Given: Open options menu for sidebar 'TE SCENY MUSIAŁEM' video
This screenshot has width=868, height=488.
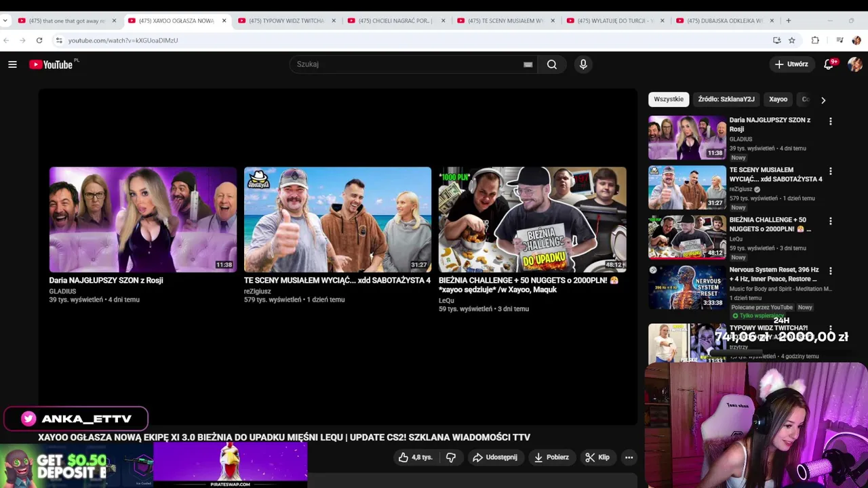Looking at the screenshot, I should (x=831, y=171).
